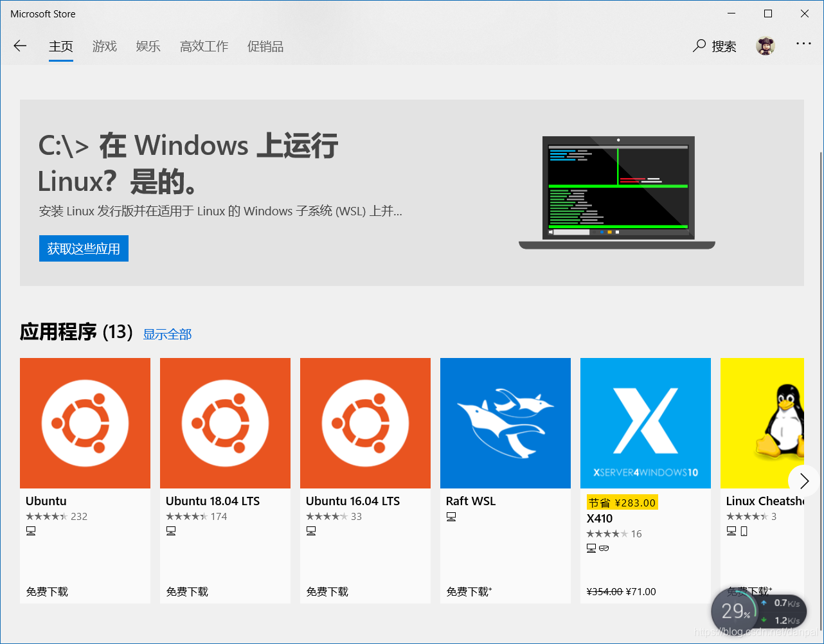Click the Ubuntu 16.04 LTS title
The height and width of the screenshot is (644, 824).
tap(353, 501)
